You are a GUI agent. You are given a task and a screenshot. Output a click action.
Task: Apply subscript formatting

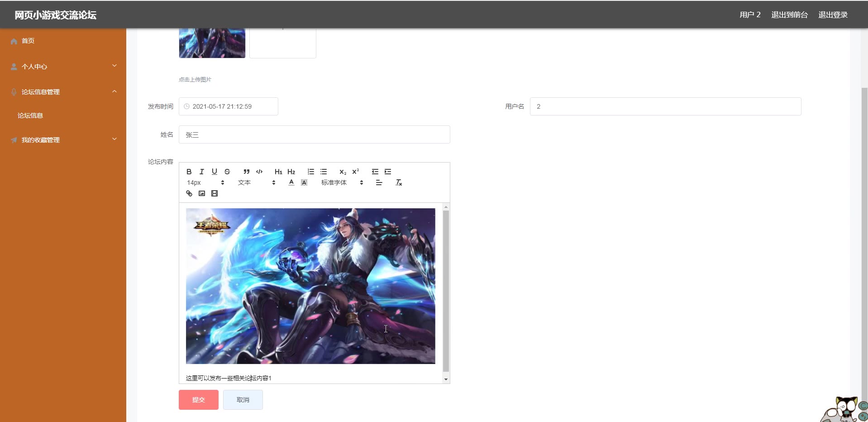pos(343,172)
